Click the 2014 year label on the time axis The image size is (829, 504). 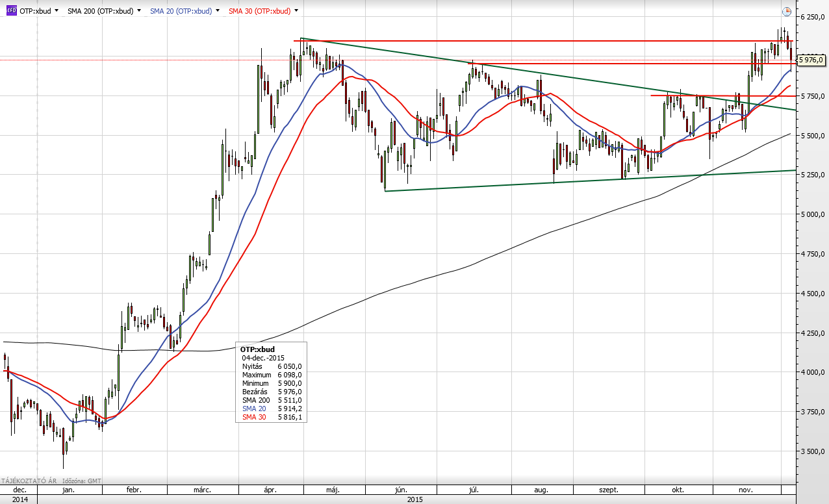(x=19, y=499)
